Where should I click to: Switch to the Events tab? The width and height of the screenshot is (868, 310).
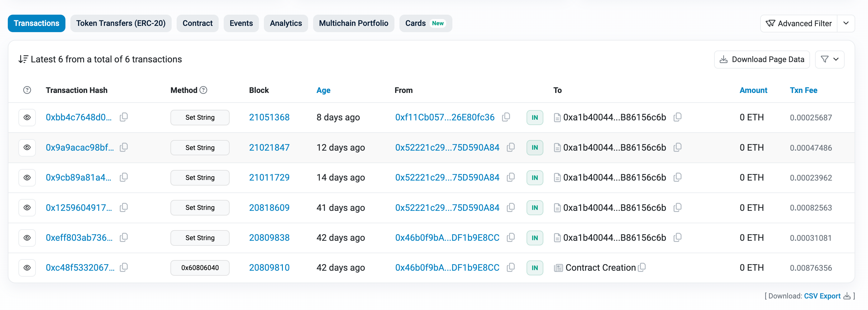point(241,23)
